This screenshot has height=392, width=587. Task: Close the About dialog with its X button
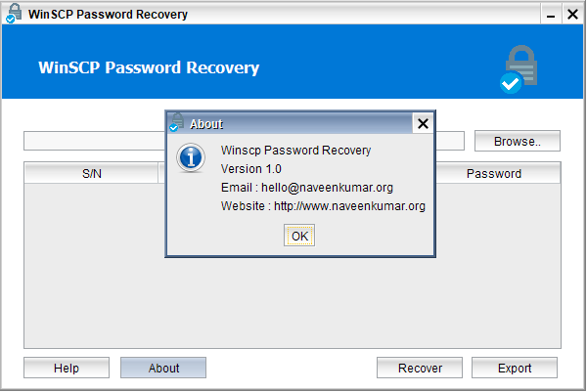click(x=423, y=123)
